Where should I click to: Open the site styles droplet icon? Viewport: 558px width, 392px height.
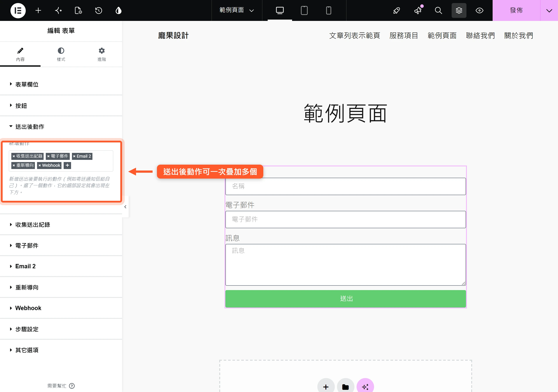(118, 10)
